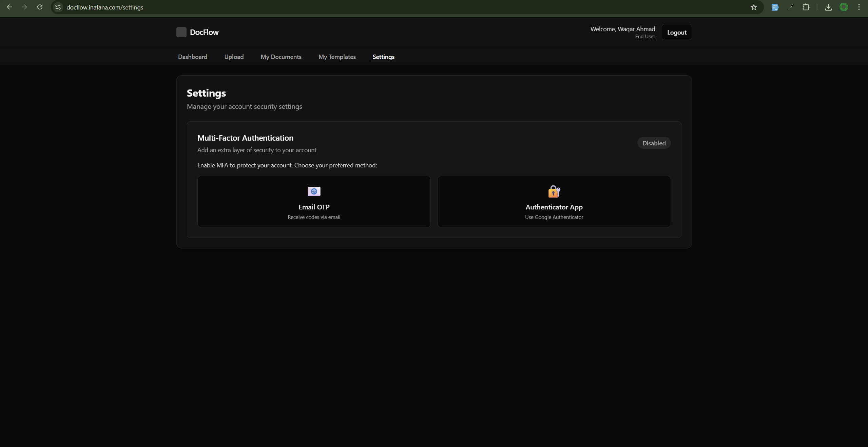Go back using the browser back arrow
This screenshot has height=447, width=868.
[x=9, y=7]
